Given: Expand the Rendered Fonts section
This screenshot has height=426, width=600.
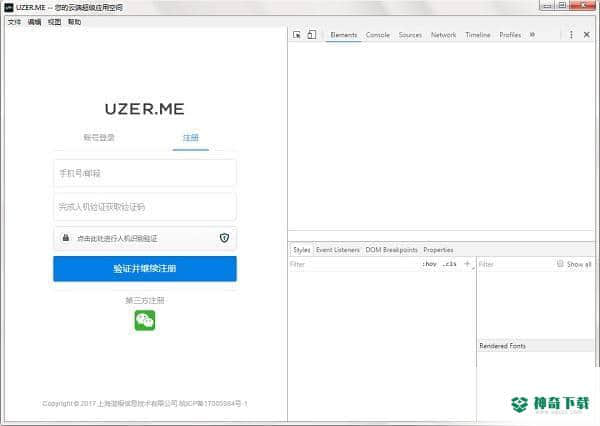Looking at the screenshot, I should (536, 346).
